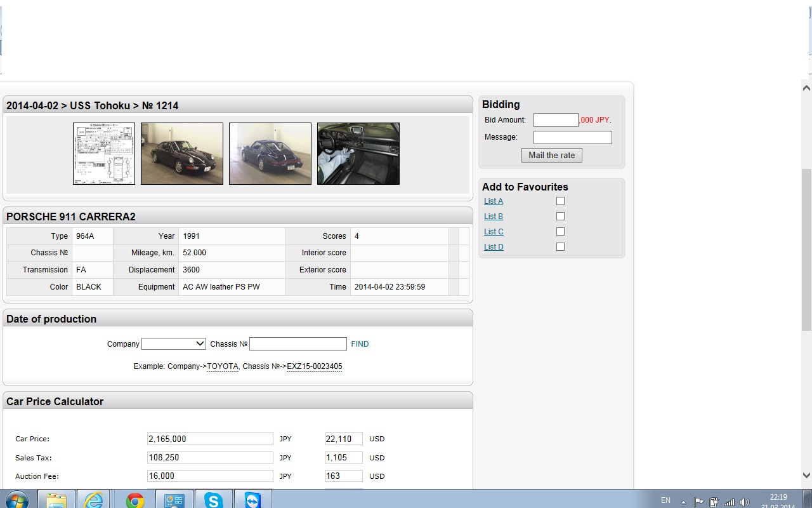Click the Car Price JPY field
The height and width of the screenshot is (508, 812).
(210, 439)
